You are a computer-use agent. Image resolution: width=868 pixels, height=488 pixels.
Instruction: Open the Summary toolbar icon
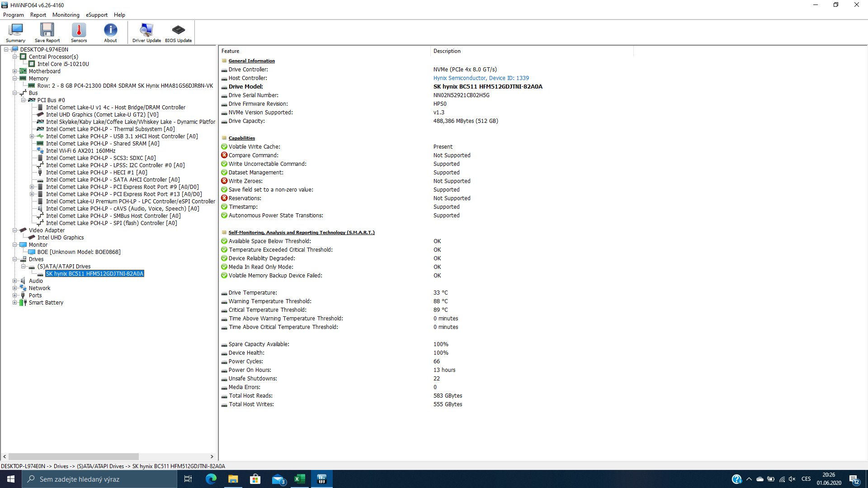tap(15, 33)
